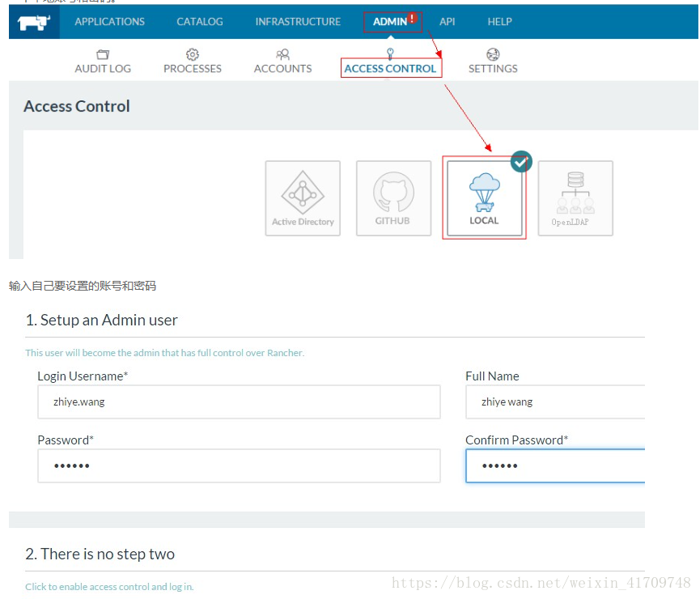
Task: Click the "2. There is no step two" heading
Action: pos(100,554)
